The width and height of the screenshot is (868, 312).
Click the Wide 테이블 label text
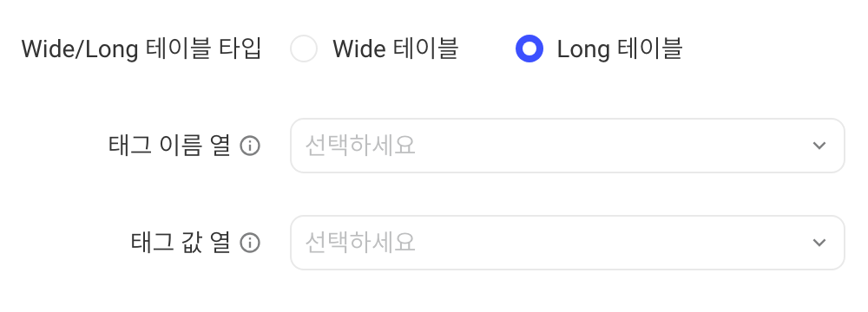(x=395, y=49)
